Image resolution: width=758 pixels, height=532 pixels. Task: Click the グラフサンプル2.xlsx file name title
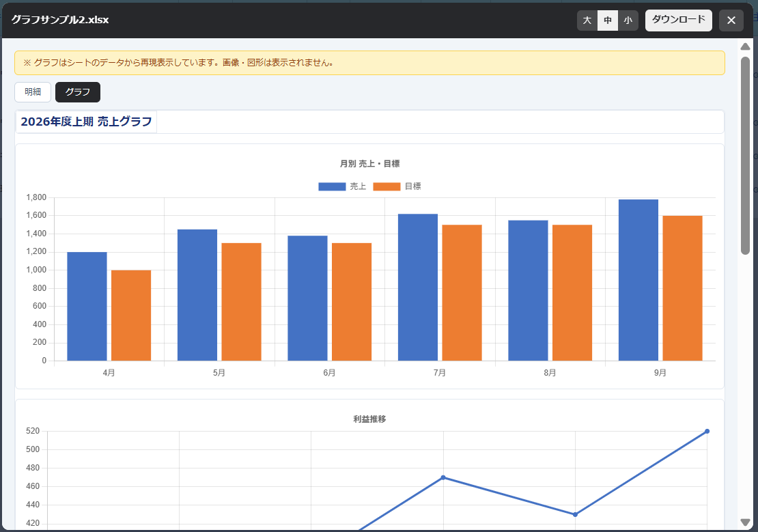pos(60,20)
